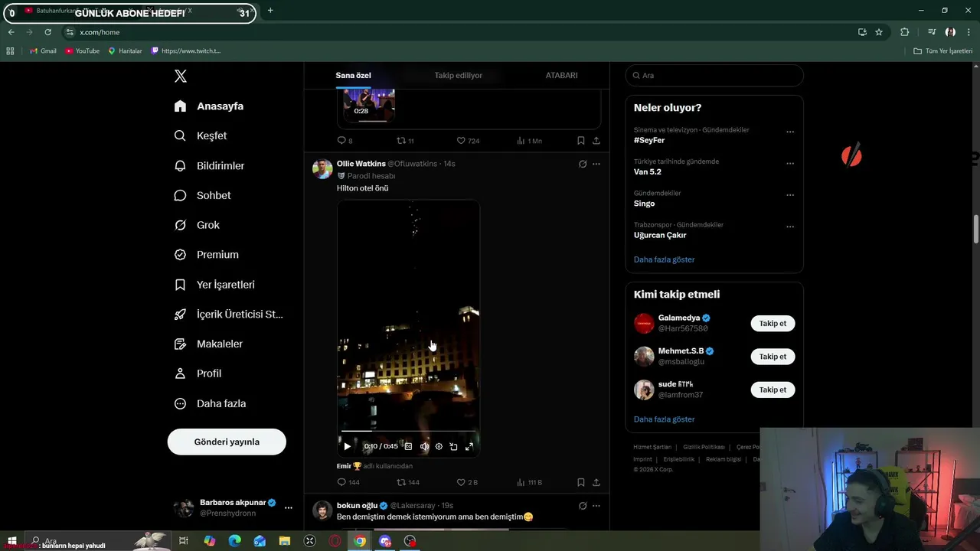Open Premium from the sidebar
980x551 pixels.
[x=206, y=255]
